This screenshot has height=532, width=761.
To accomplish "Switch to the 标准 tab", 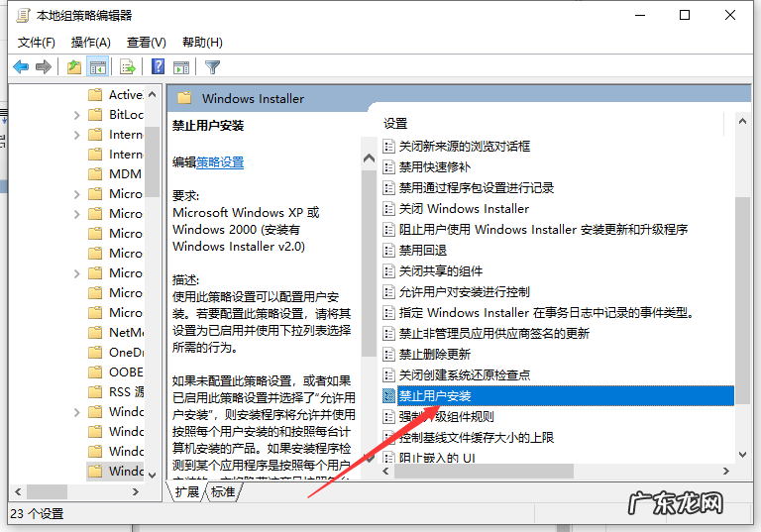I will tap(223, 491).
